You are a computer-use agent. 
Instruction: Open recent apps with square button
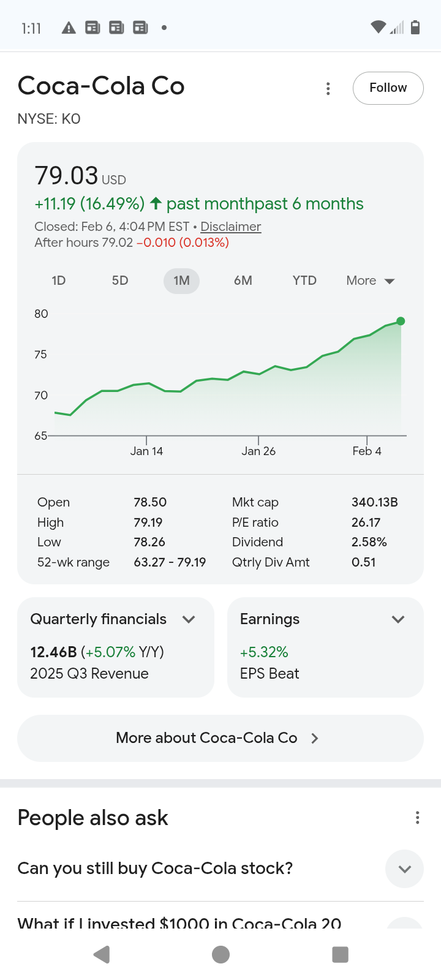(340, 954)
